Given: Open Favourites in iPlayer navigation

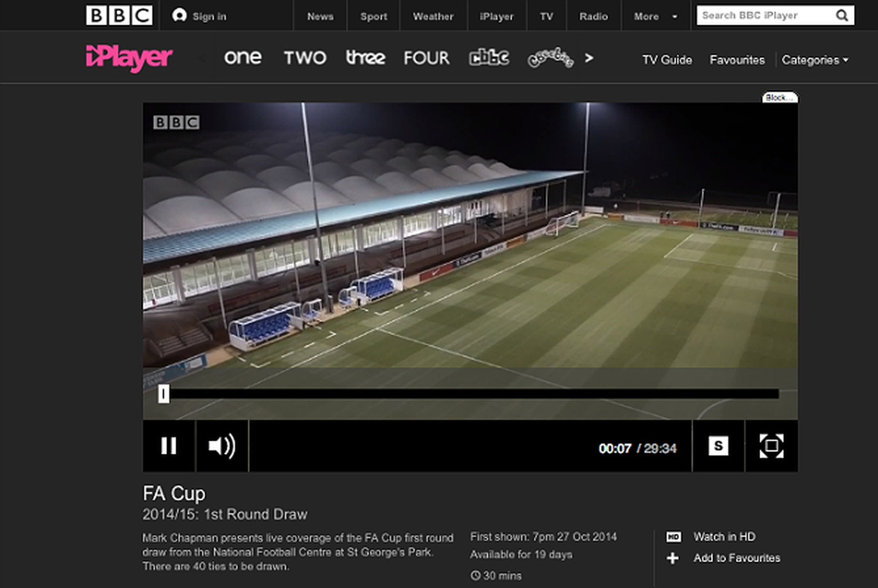Looking at the screenshot, I should (737, 60).
